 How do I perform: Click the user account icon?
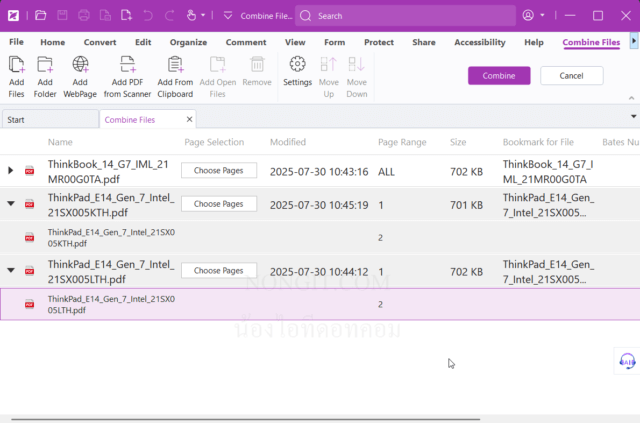point(528,16)
